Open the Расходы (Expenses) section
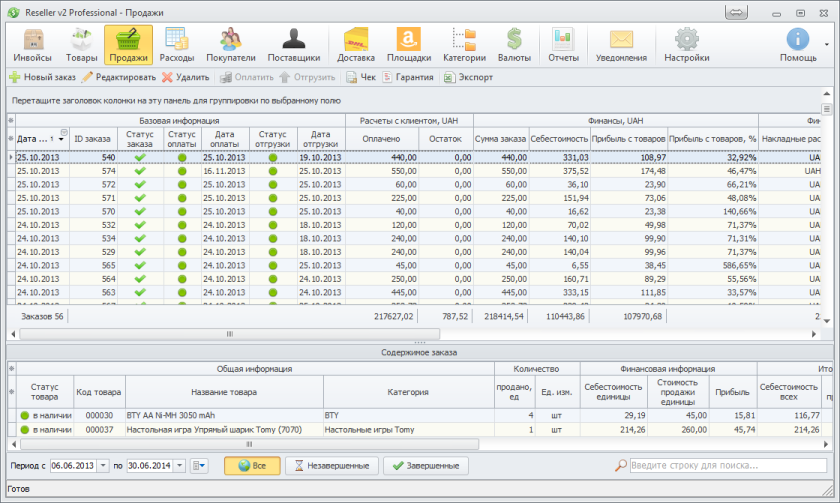This screenshot has height=503, width=840. [x=176, y=45]
